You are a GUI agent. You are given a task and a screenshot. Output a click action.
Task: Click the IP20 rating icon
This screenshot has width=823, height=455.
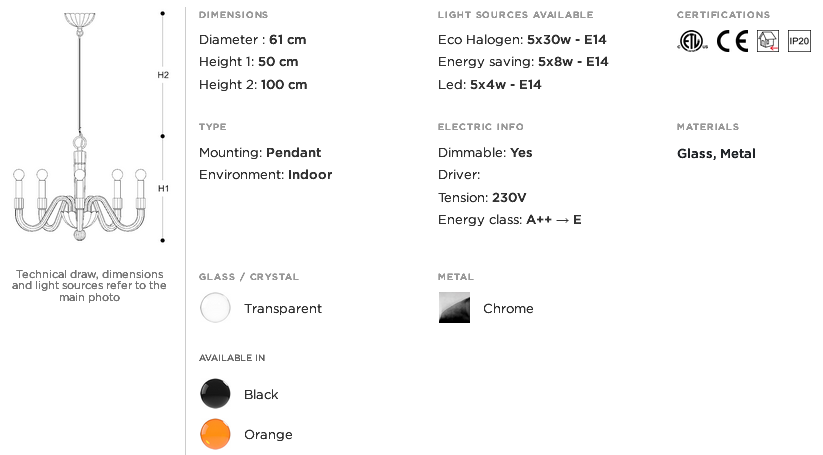[799, 41]
